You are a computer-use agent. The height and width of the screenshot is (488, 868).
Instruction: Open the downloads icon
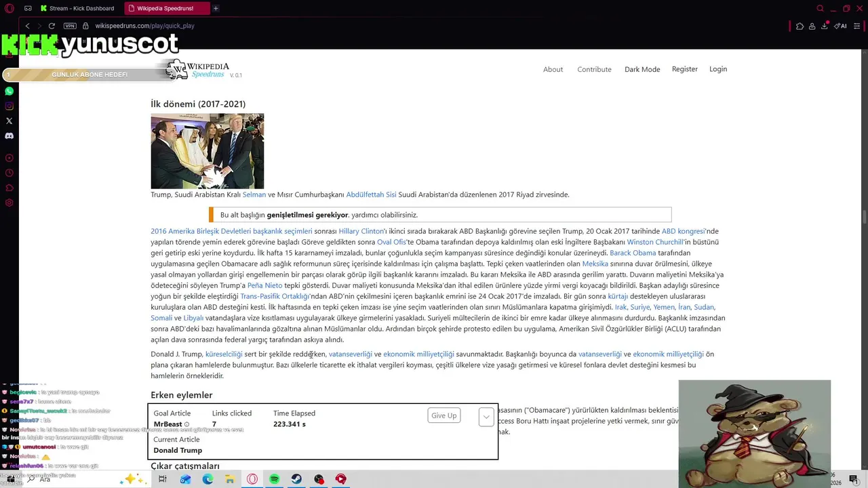pyautogui.click(x=825, y=26)
